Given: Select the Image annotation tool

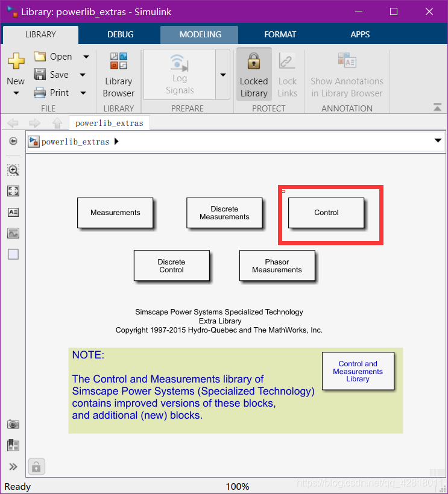Looking at the screenshot, I should [13, 233].
